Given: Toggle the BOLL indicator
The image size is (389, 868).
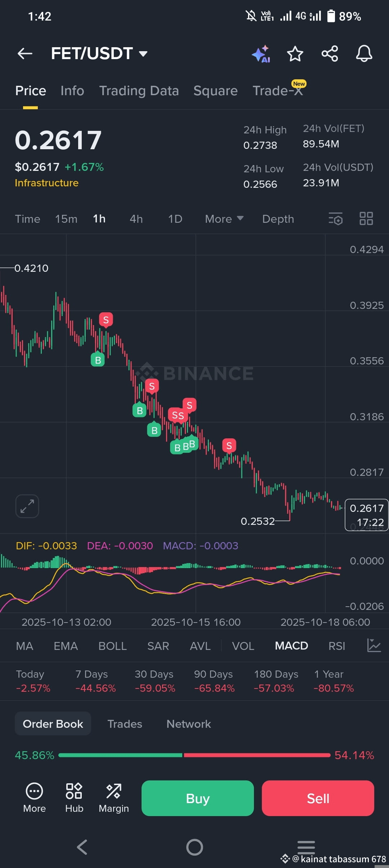Looking at the screenshot, I should [x=112, y=646].
